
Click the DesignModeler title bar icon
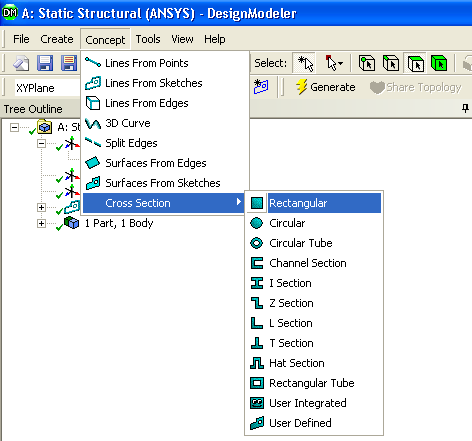coord(9,13)
